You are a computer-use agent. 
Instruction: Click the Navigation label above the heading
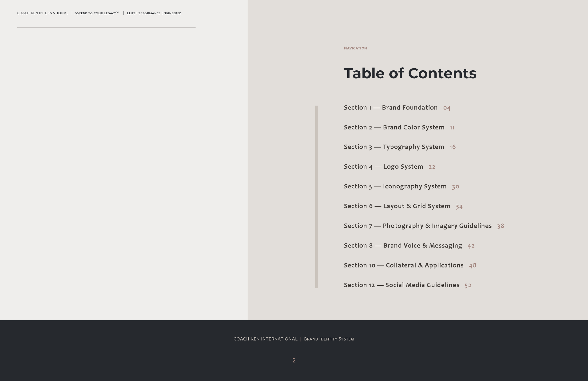tap(355, 48)
